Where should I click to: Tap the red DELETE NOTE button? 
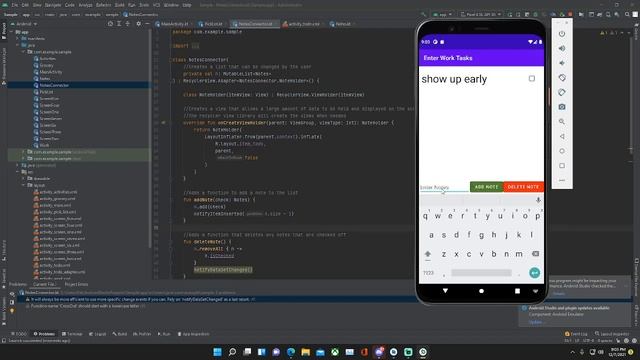(x=524, y=187)
